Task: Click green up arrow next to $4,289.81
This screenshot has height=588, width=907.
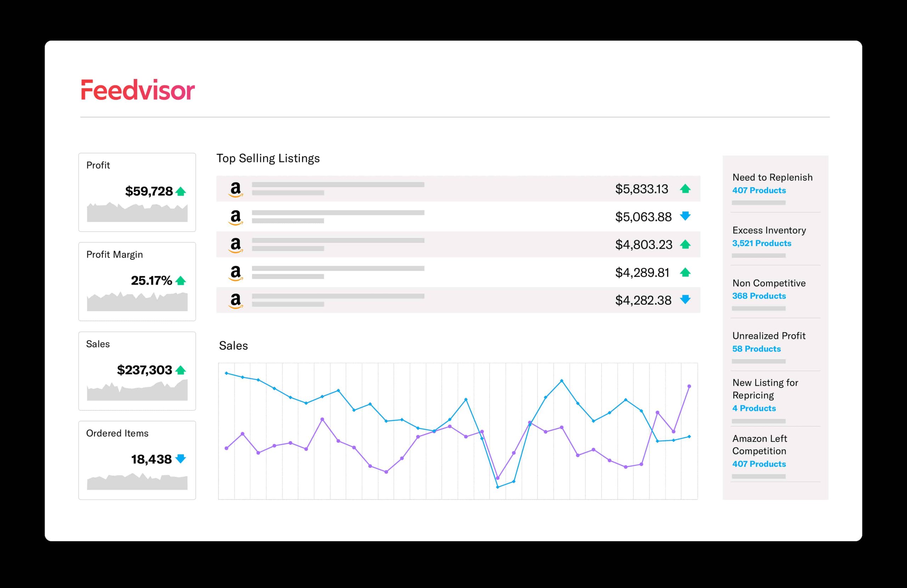Action: (685, 272)
